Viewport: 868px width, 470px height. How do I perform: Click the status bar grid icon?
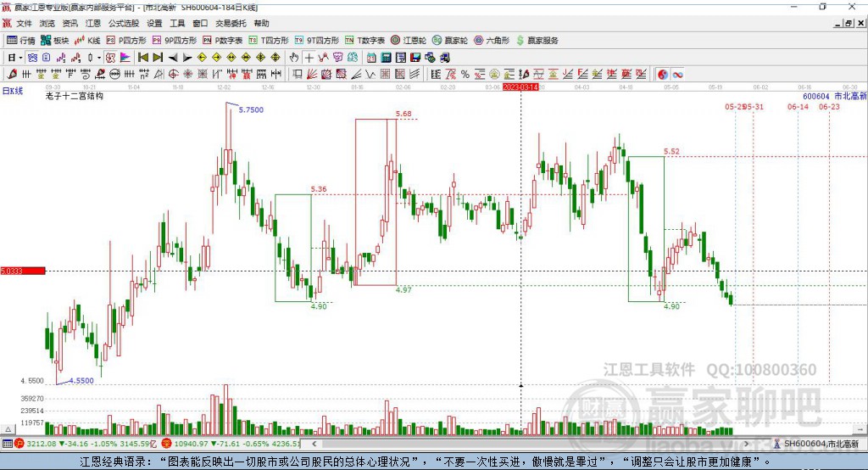7,444
